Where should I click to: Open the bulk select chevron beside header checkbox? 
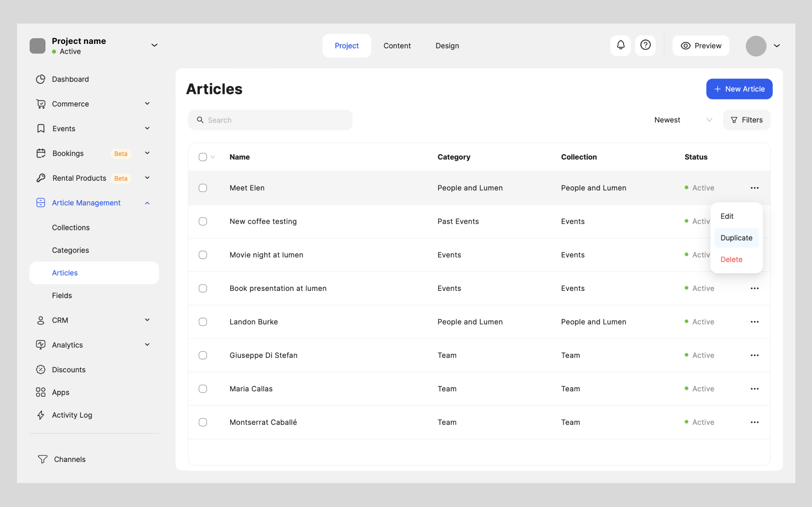213,157
